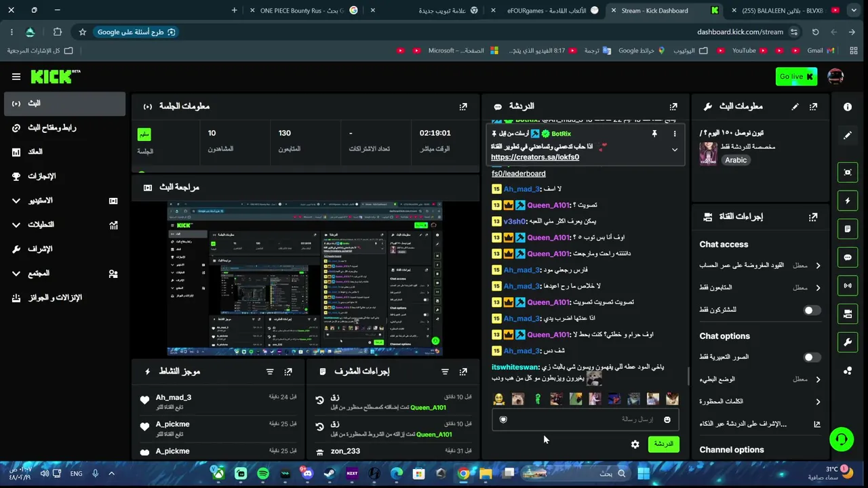Click the green الدردشة send button
This screenshot has height=488, width=868.
[x=663, y=444]
